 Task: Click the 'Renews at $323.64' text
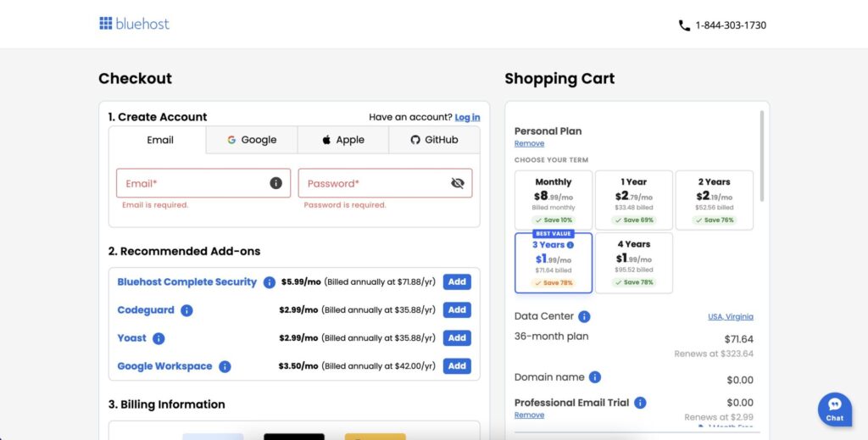click(x=714, y=354)
